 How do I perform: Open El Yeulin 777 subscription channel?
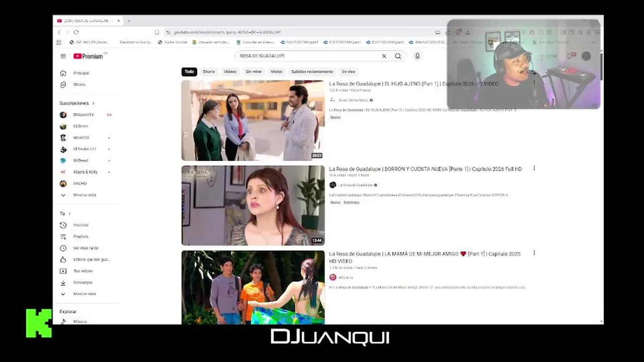[86, 149]
